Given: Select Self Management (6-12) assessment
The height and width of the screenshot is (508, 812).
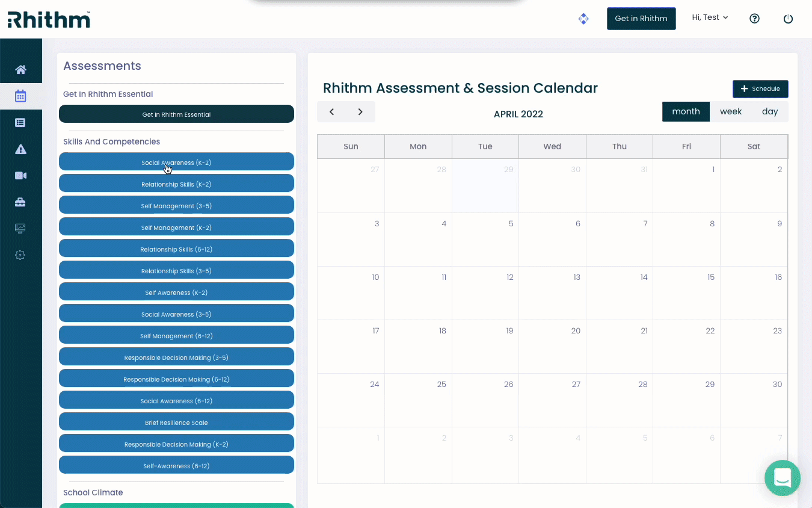Looking at the screenshot, I should tap(176, 335).
